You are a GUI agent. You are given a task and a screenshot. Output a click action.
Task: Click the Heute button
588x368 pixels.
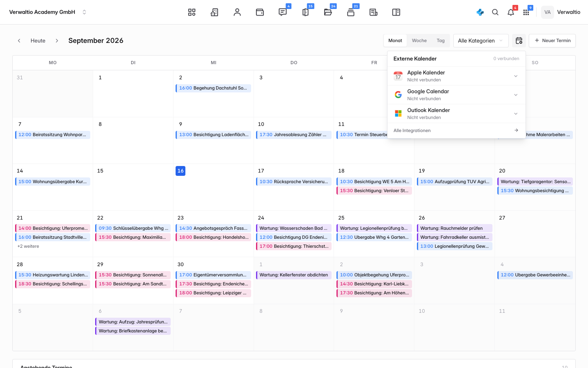(38, 40)
